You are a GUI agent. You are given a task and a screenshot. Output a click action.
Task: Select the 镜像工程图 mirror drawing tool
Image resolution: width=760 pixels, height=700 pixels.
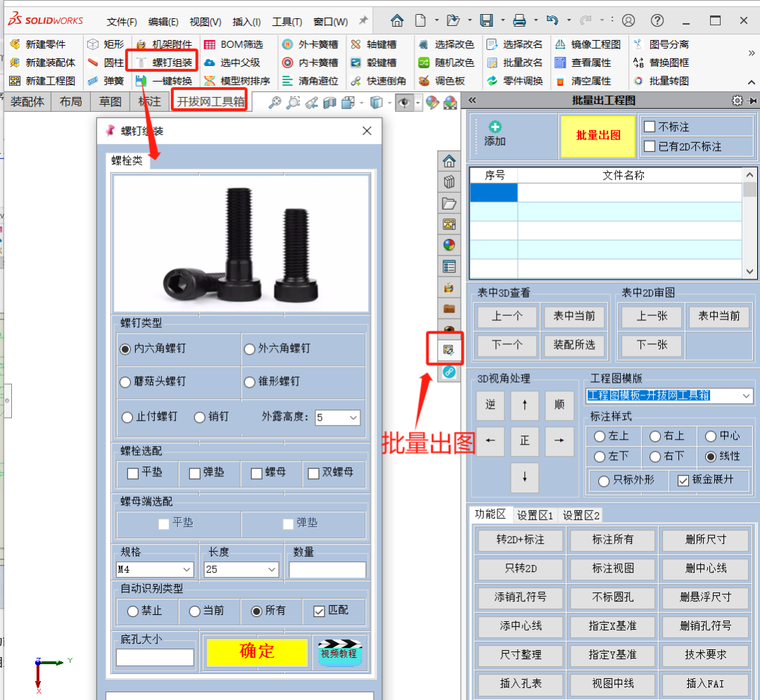[x=588, y=44]
